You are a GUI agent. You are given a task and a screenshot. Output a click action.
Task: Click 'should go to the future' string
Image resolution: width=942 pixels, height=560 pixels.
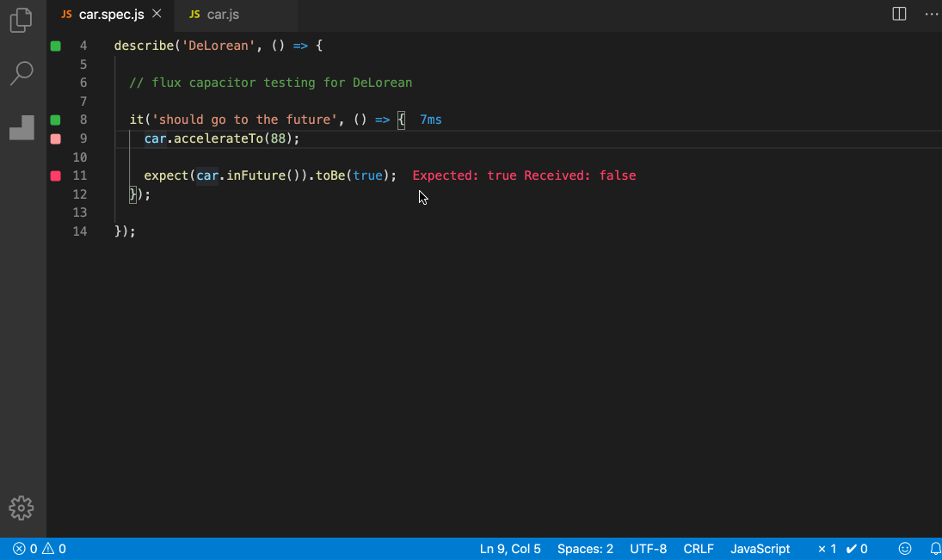point(244,120)
